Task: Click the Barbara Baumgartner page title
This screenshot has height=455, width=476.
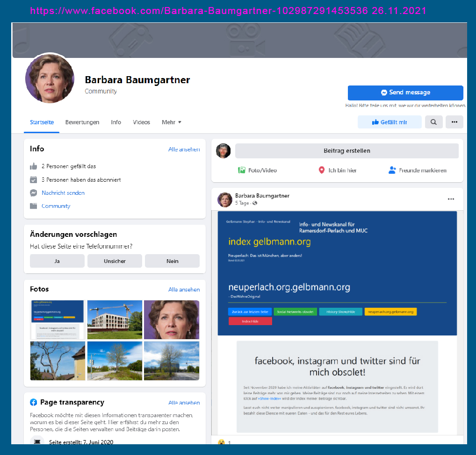Action: (x=137, y=80)
